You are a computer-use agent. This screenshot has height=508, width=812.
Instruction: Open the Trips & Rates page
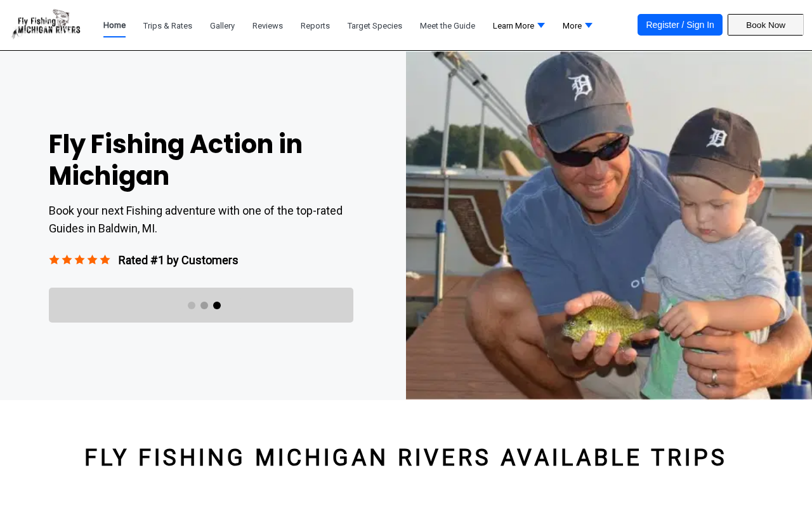point(167,25)
